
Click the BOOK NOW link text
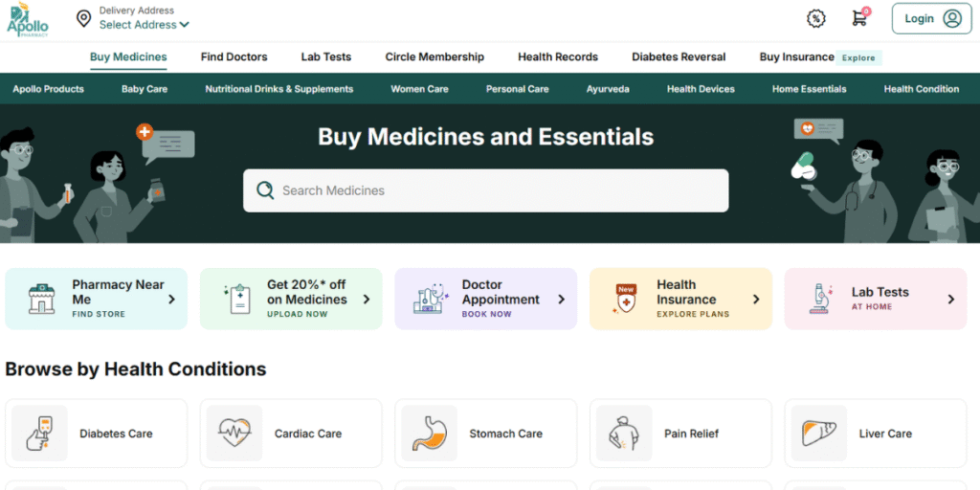click(x=487, y=314)
